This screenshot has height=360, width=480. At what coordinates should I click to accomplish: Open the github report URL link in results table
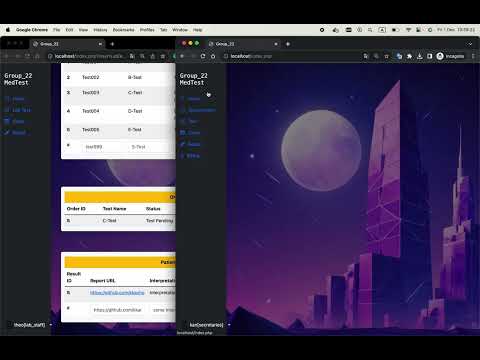click(x=117, y=293)
